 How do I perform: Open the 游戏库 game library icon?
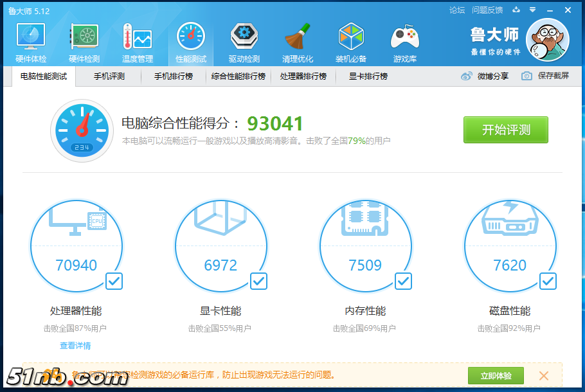[404, 39]
